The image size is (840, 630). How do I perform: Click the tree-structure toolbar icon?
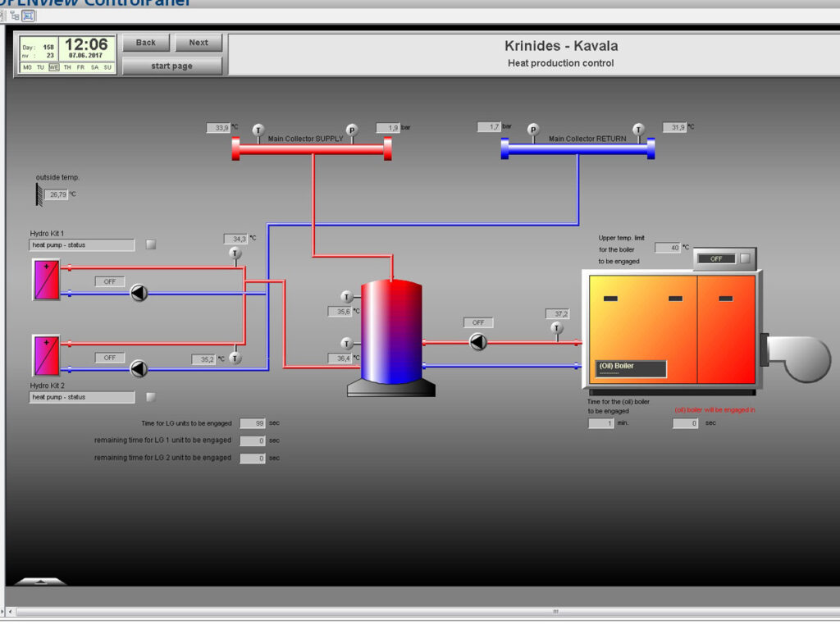pos(15,16)
